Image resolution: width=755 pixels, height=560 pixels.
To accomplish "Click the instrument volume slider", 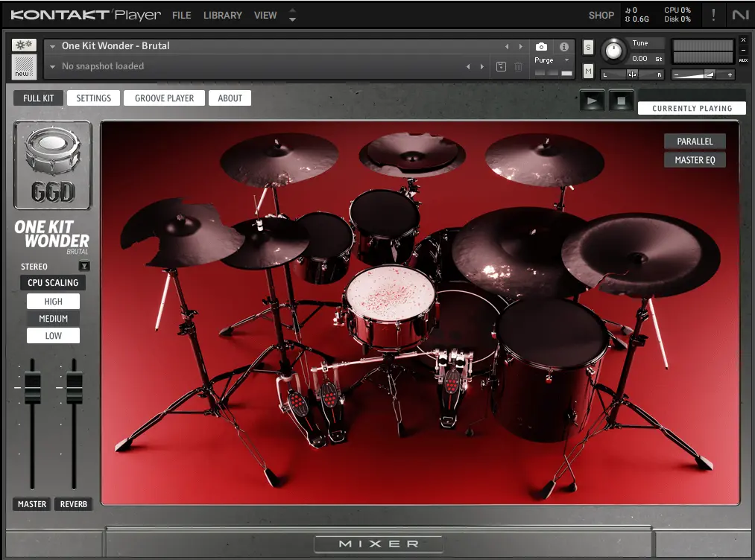I will tap(703, 74).
